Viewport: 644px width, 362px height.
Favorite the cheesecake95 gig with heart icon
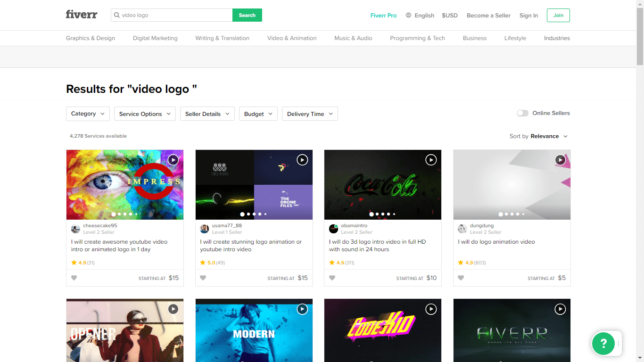74,278
